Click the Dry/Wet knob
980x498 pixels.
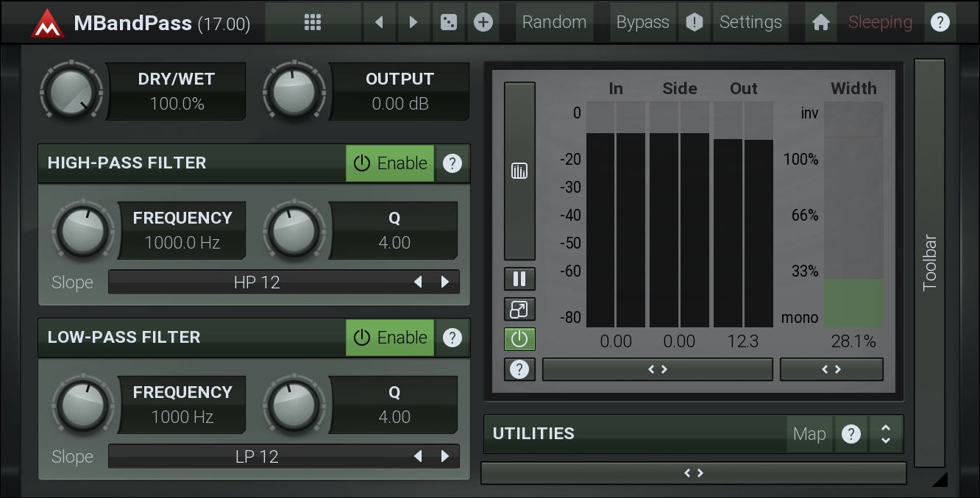pos(71,93)
